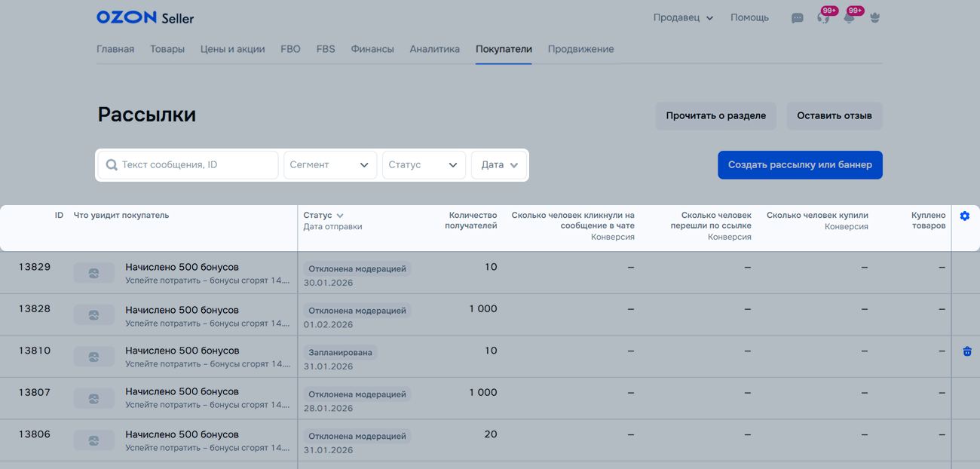Click the Ozon Seller logo

click(x=145, y=17)
